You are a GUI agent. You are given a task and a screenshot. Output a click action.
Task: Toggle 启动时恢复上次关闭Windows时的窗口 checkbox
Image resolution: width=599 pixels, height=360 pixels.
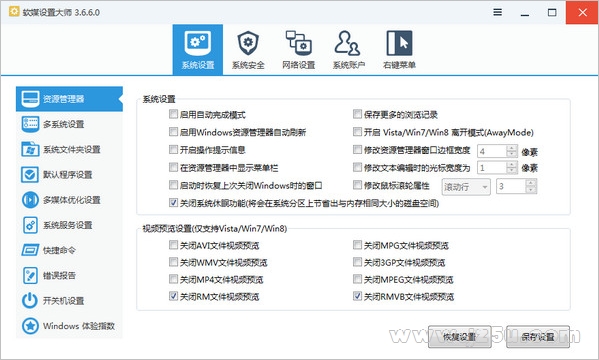click(173, 185)
